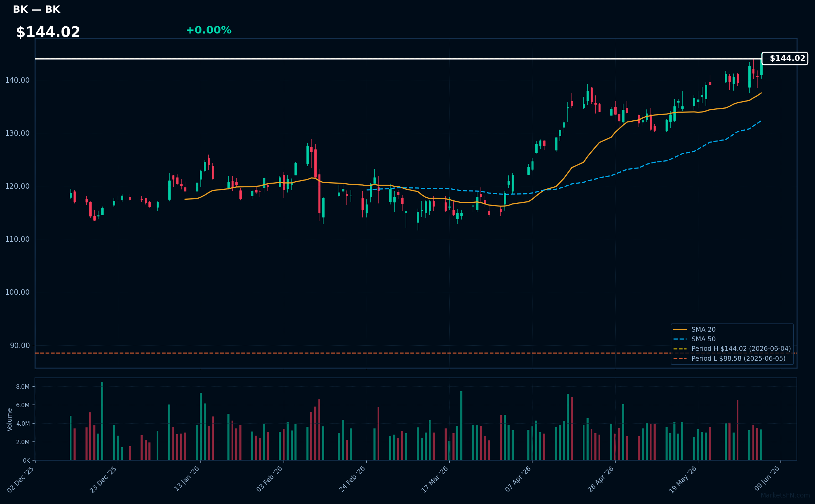This screenshot has height=504, width=815.
Task: Click the orange SMA 20 legend line sample
Action: (680, 330)
